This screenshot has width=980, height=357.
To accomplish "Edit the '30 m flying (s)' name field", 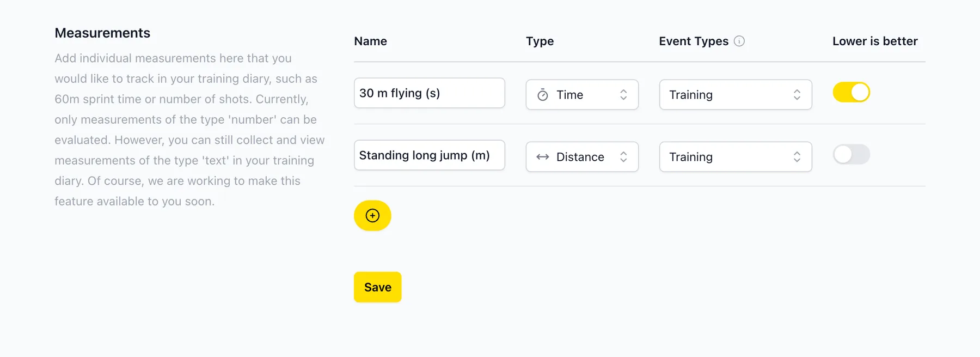I will [x=429, y=93].
